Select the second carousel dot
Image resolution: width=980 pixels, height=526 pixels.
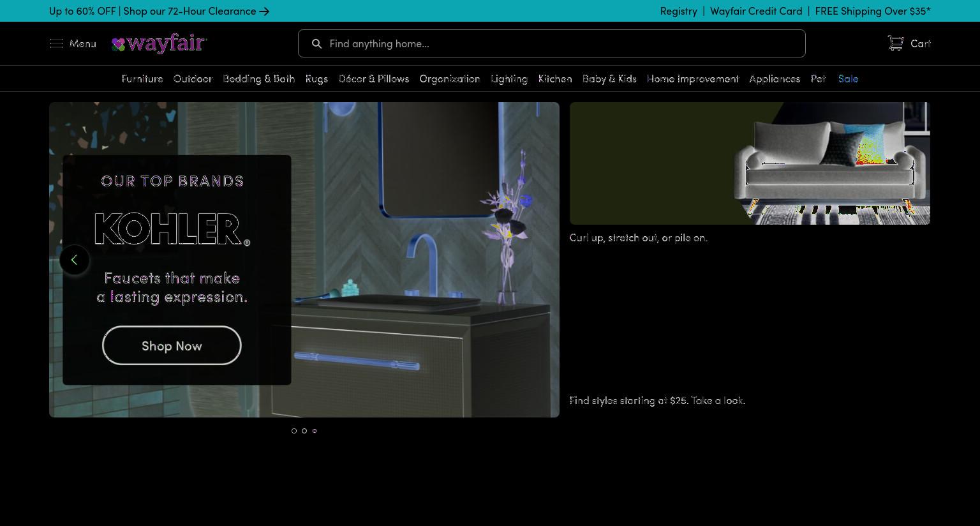click(x=304, y=431)
